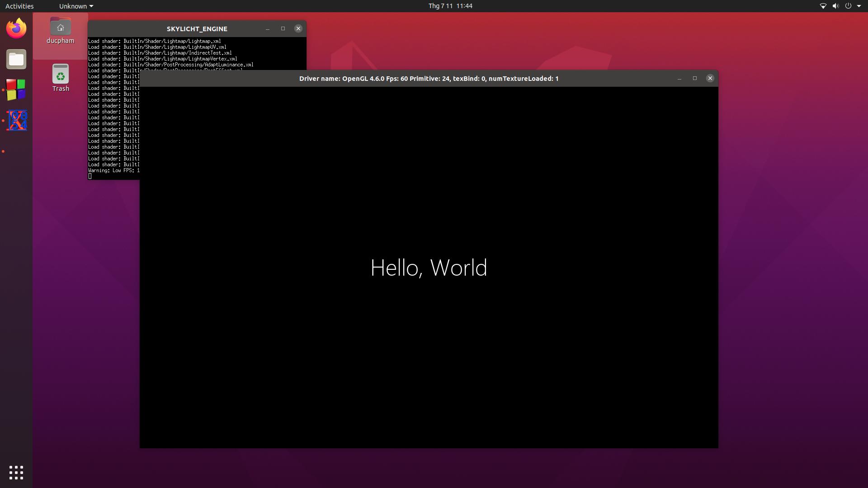Open the Files manager in dock
This screenshot has height=488, width=868.
[x=16, y=59]
